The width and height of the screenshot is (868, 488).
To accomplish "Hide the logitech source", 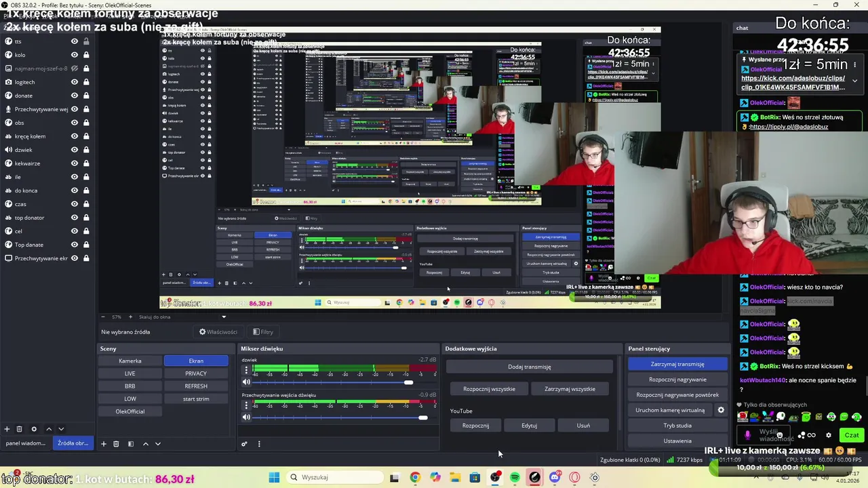I will pyautogui.click(x=75, y=82).
